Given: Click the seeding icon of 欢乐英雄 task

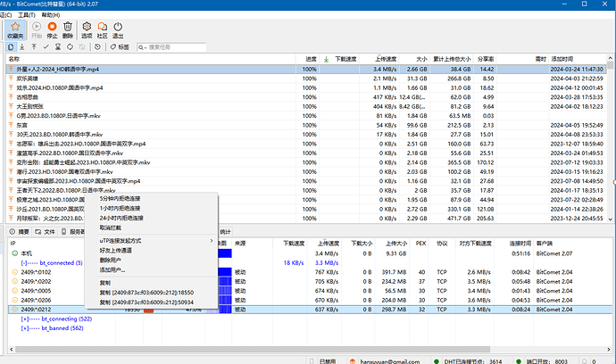Looking at the screenshot, I should tap(11, 79).
